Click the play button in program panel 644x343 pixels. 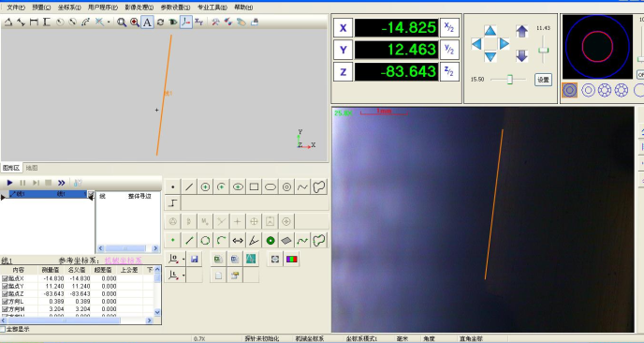pos(10,183)
